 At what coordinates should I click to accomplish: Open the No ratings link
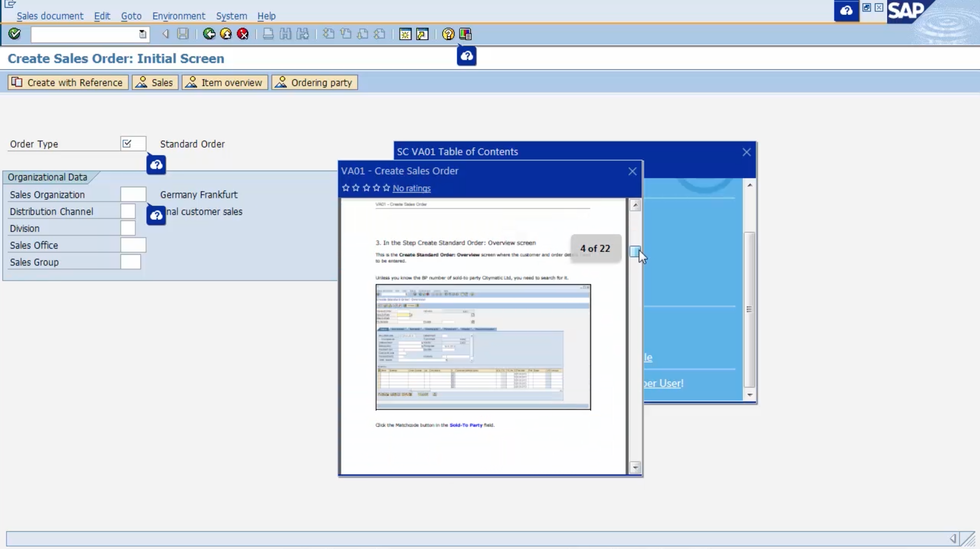pyautogui.click(x=411, y=188)
